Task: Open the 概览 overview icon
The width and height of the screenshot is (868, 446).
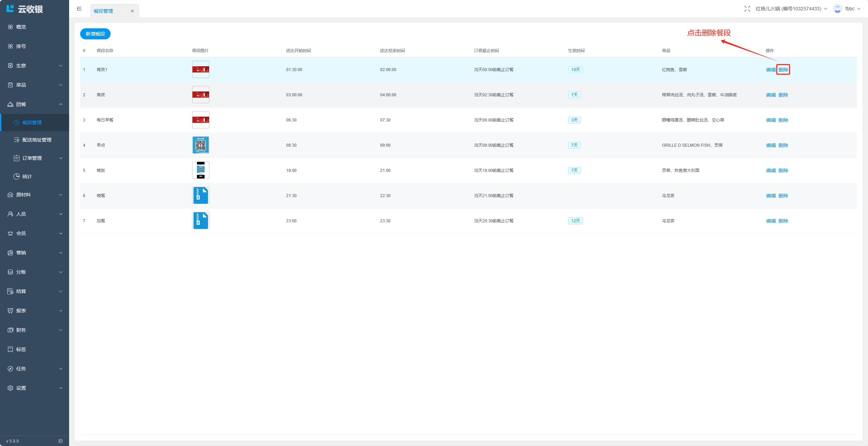Action: (10, 27)
